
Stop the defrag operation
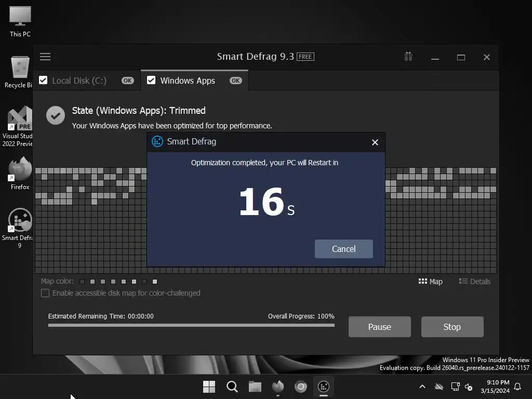click(453, 327)
